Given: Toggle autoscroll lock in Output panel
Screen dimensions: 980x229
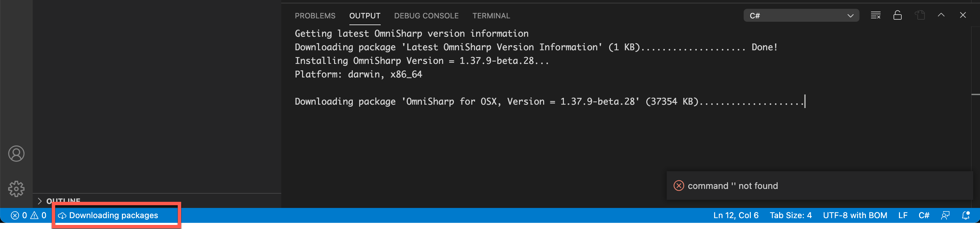Looking at the screenshot, I should tap(898, 15).
